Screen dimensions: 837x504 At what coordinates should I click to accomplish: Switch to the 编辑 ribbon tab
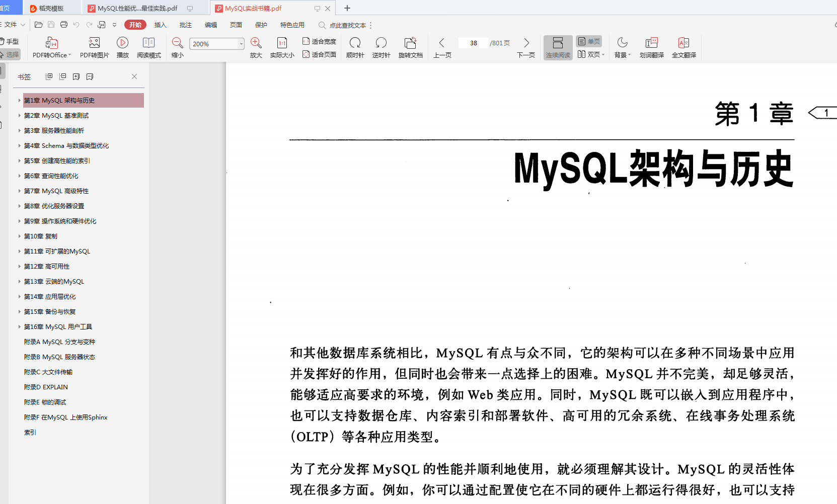coord(210,25)
